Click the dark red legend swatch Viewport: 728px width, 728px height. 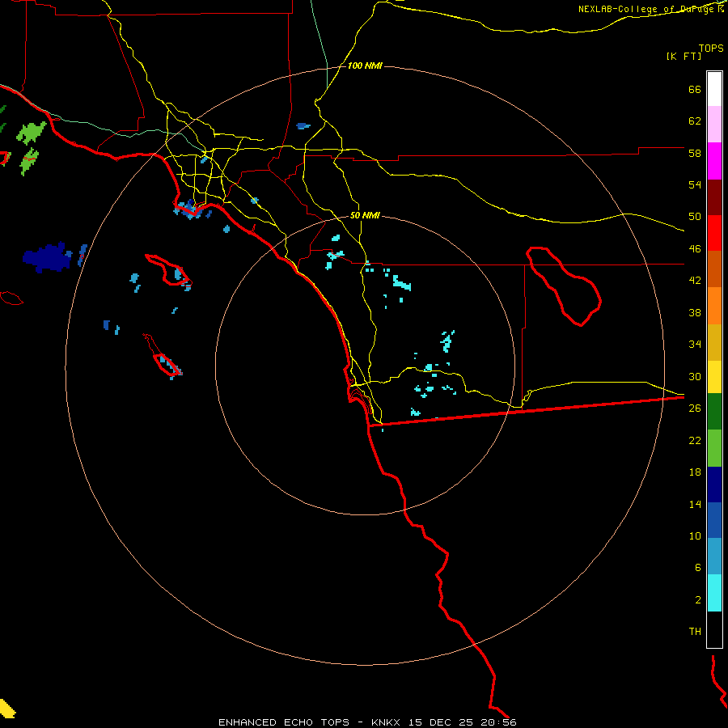pos(714,197)
